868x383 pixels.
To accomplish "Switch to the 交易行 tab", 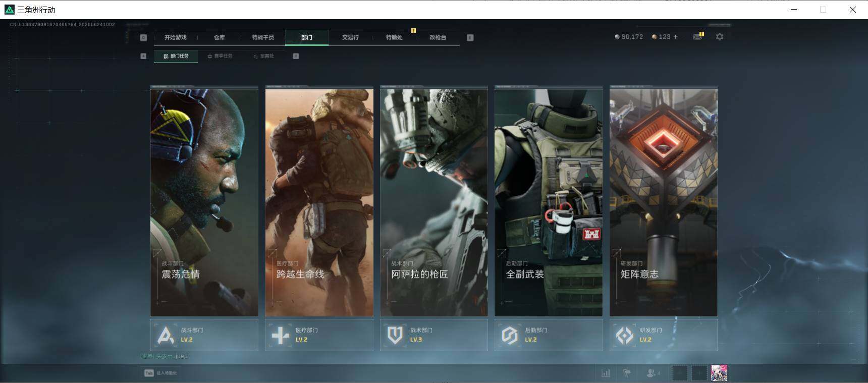I will (350, 37).
